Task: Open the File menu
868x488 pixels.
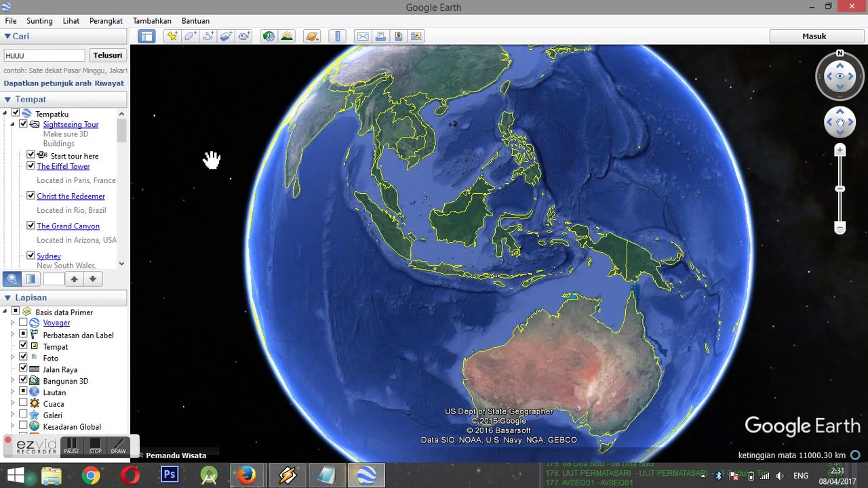Action: [11, 21]
